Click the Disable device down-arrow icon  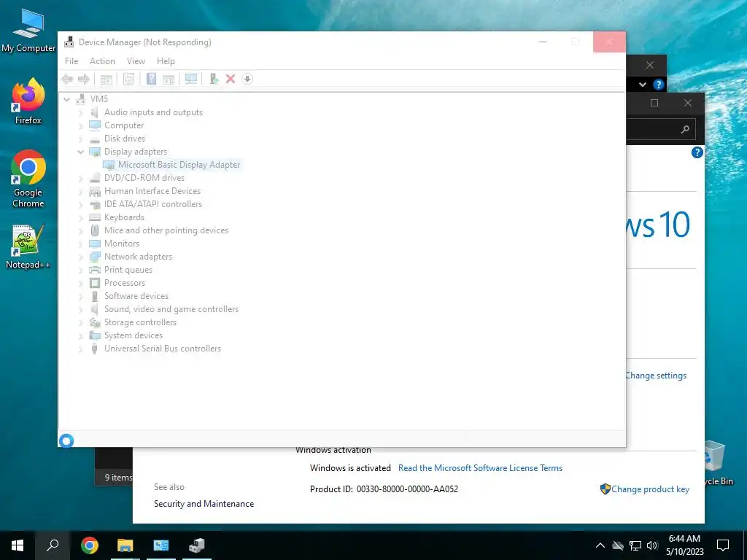247,79
